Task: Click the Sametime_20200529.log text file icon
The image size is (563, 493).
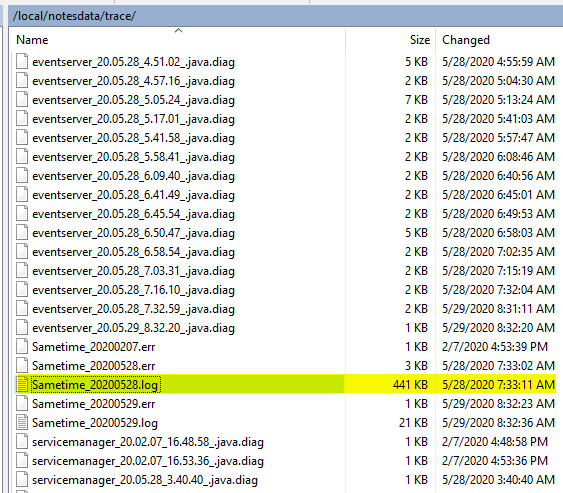Action: pos(22,423)
